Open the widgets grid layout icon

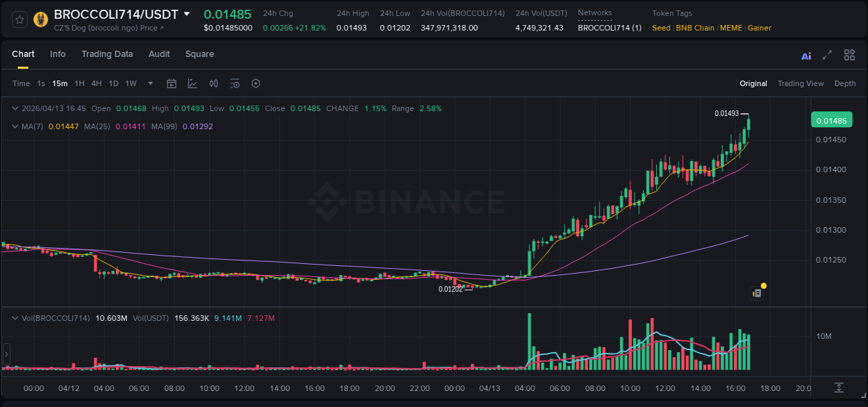pyautogui.click(x=849, y=55)
